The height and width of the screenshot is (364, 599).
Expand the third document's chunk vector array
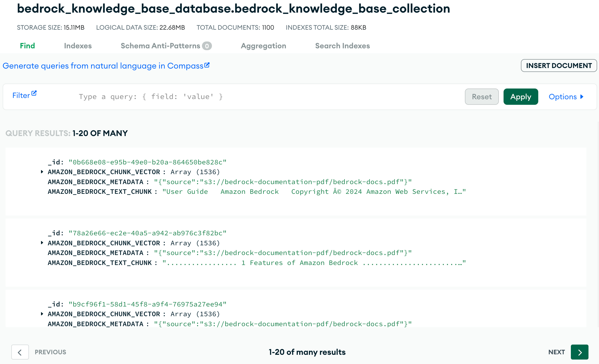click(42, 314)
